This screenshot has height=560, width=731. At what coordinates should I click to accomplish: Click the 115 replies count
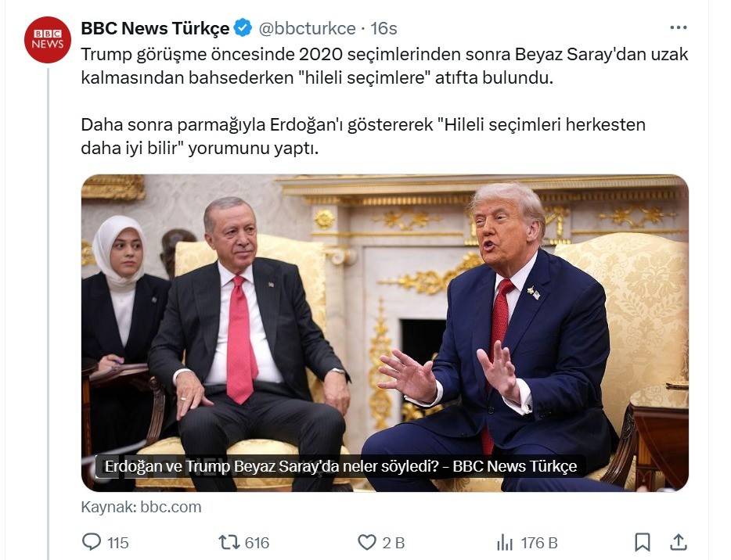pyautogui.click(x=118, y=543)
